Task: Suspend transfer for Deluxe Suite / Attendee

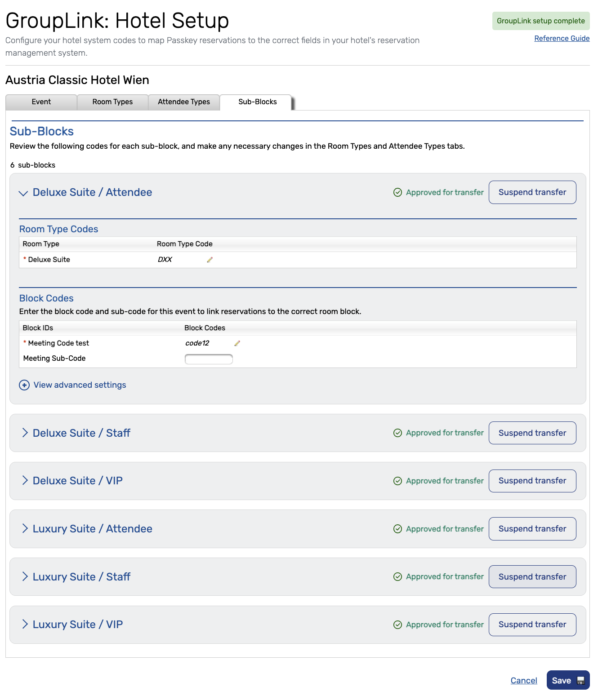Action: pos(532,192)
